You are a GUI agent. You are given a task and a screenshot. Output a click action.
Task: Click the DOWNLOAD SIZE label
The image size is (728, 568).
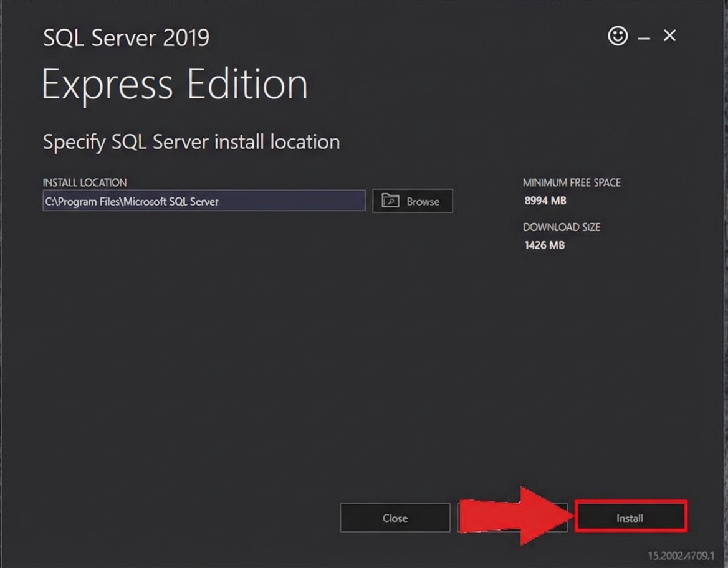pos(562,227)
